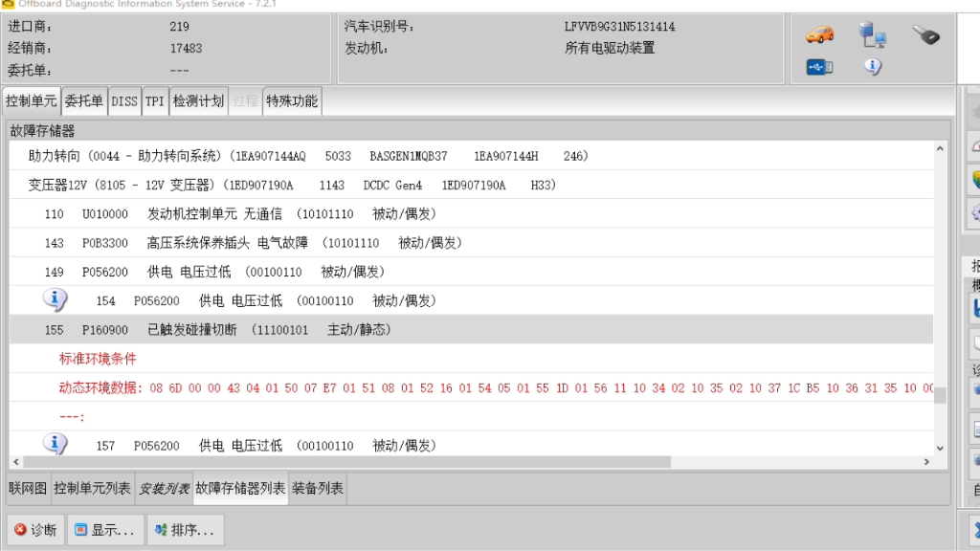Switch to the 检测计划 tab
The height and width of the screenshot is (551, 980).
click(x=197, y=99)
